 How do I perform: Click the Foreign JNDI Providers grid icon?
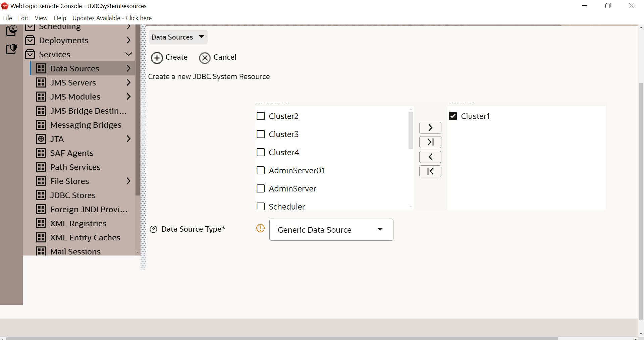pos(41,209)
